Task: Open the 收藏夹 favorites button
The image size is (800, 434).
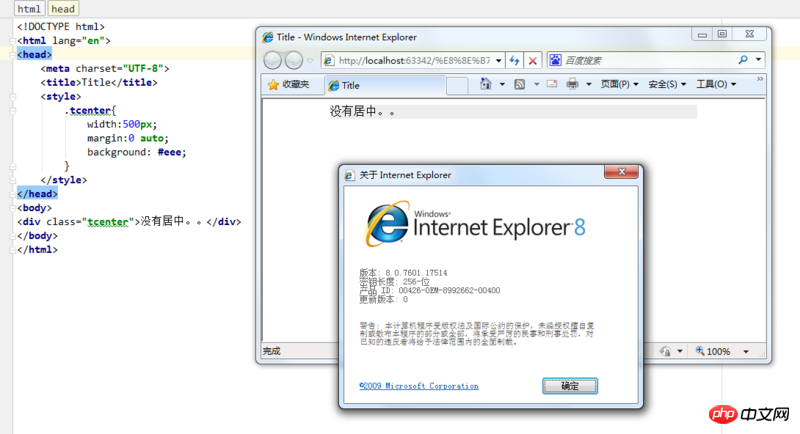Action: 289,85
